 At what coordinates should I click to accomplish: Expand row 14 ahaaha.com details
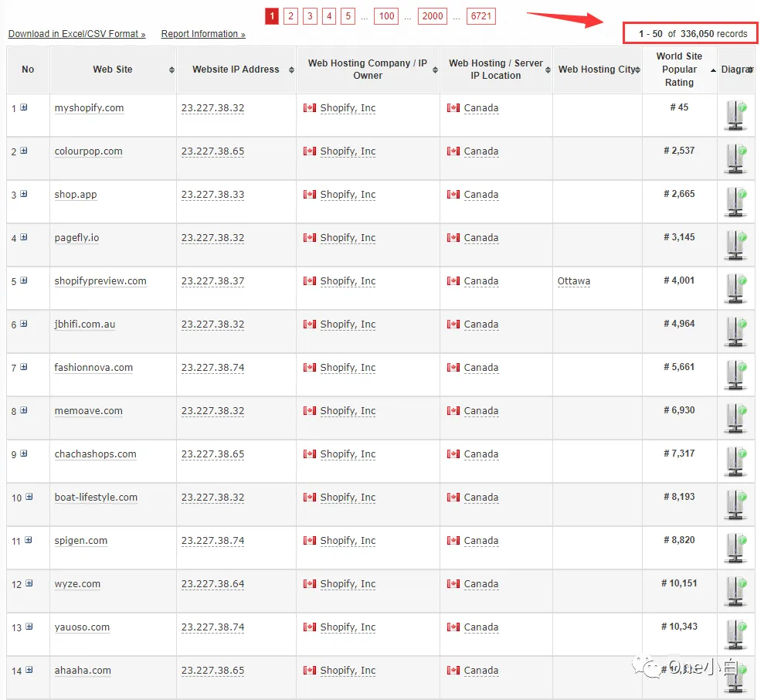29,670
